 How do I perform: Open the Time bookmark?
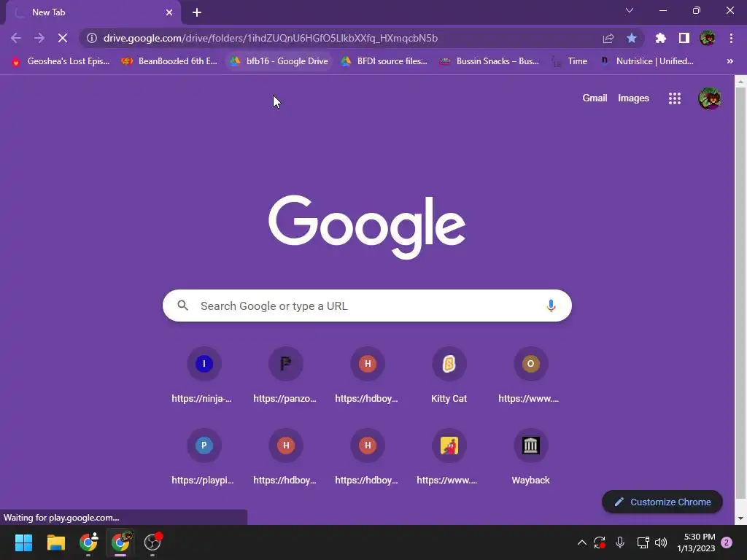coord(570,61)
